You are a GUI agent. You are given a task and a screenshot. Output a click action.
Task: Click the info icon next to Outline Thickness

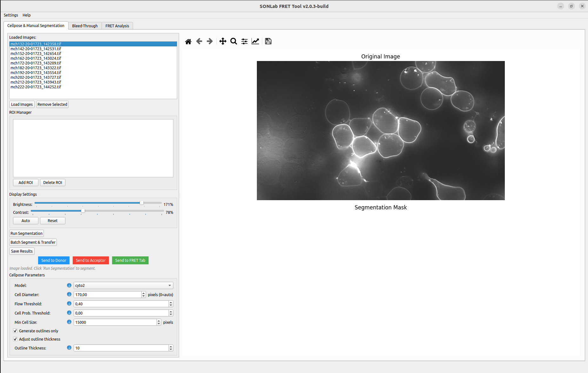(x=69, y=348)
